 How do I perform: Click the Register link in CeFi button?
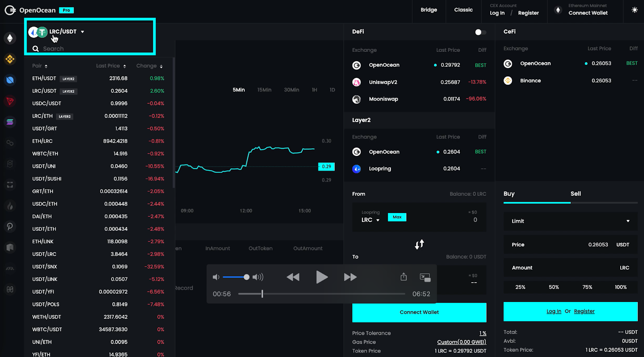584,311
